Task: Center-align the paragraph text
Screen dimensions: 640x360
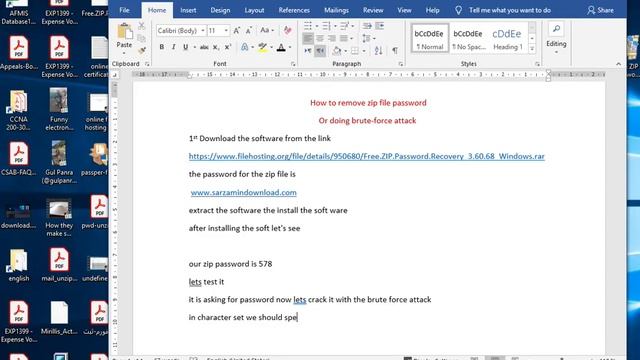Action: pos(320,38)
